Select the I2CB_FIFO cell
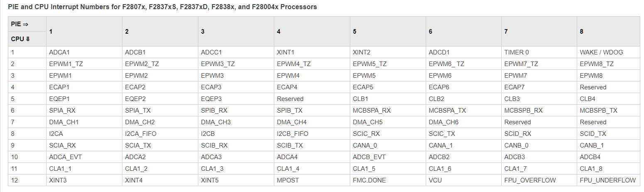This screenshot has height=192, width=644. tap(293, 134)
